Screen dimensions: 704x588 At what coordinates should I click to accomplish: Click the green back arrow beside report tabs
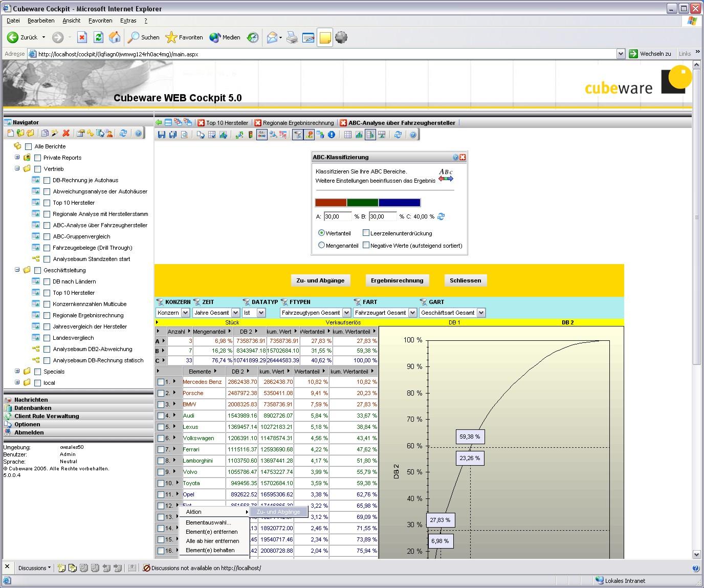point(159,122)
